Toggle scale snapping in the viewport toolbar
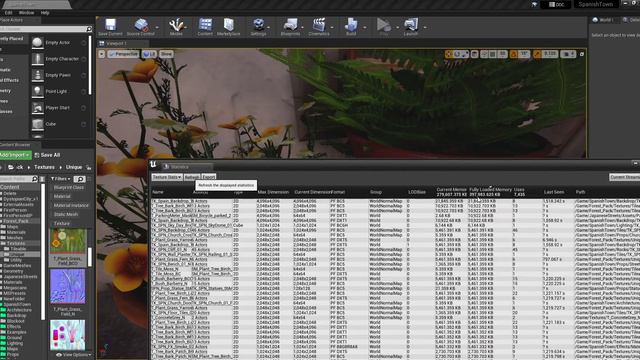This screenshot has height=360, width=640. coord(537,54)
